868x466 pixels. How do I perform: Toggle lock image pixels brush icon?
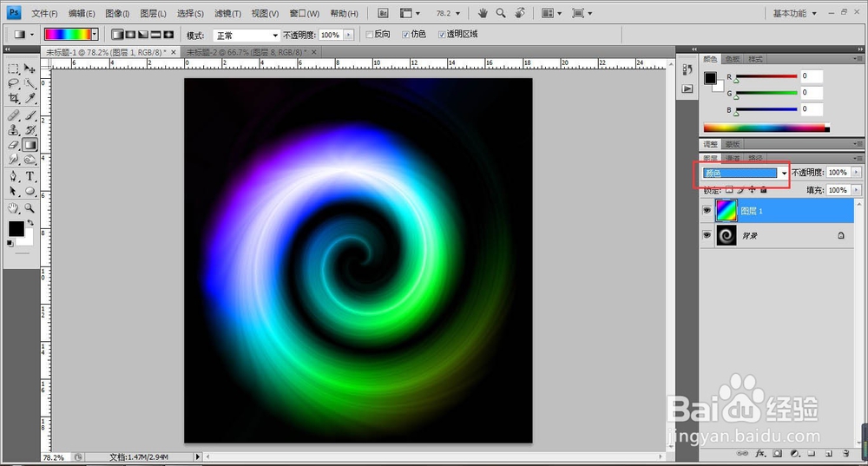[x=740, y=189]
